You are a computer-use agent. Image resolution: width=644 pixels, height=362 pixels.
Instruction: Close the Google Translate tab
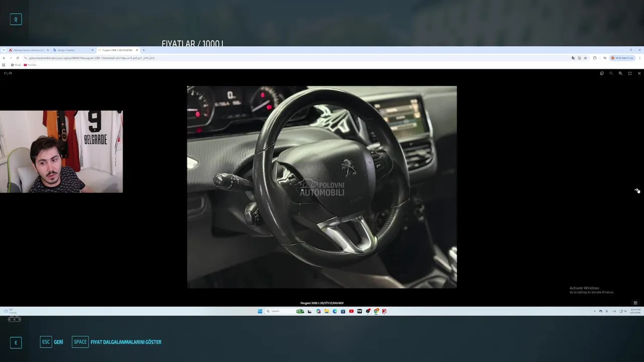[x=92, y=50]
